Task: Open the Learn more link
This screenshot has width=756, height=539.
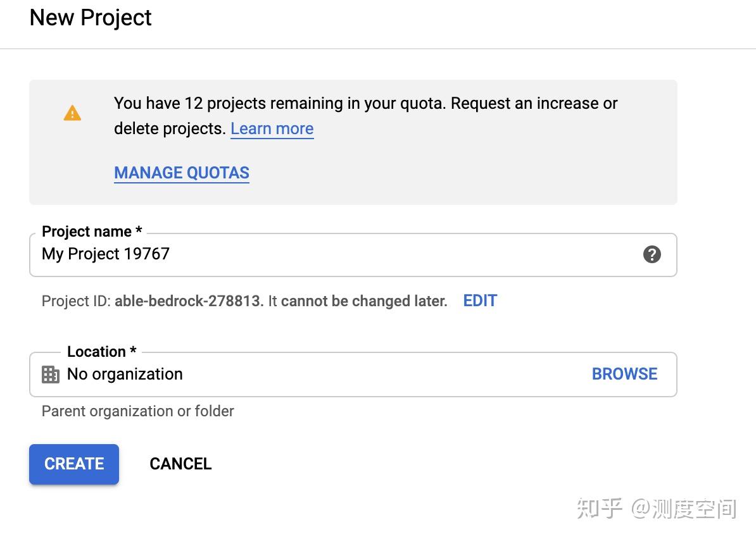Action: pyautogui.click(x=272, y=128)
